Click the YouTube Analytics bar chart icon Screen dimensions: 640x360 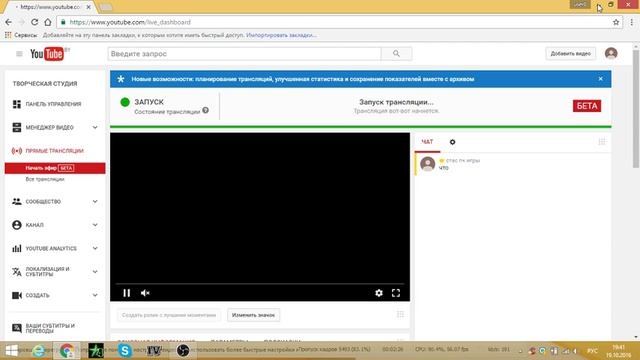pos(17,248)
